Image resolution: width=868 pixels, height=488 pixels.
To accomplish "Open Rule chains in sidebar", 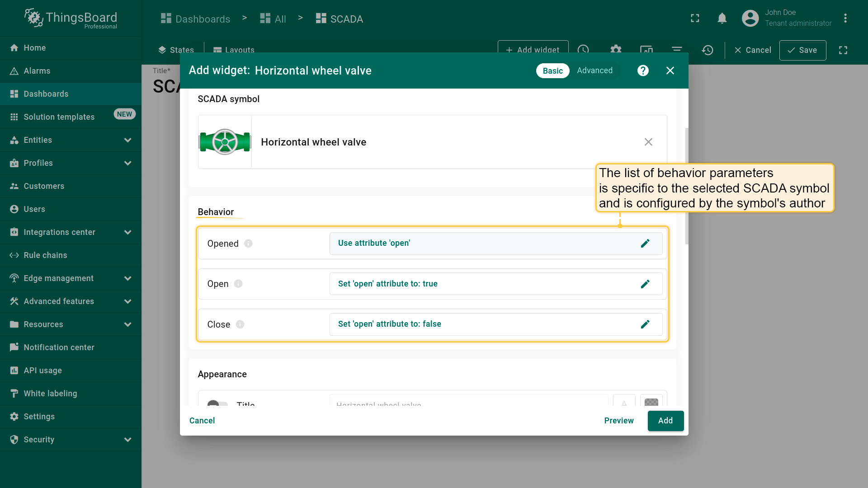I will (x=45, y=255).
